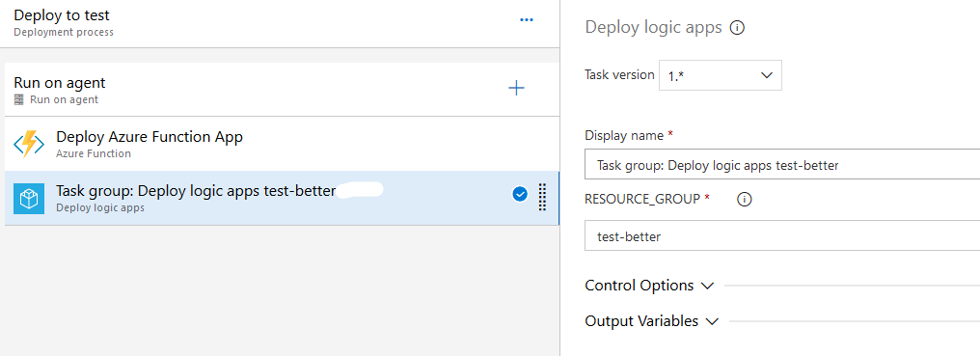980x356 pixels.
Task: Select the Run on agent job
Action: [282, 90]
